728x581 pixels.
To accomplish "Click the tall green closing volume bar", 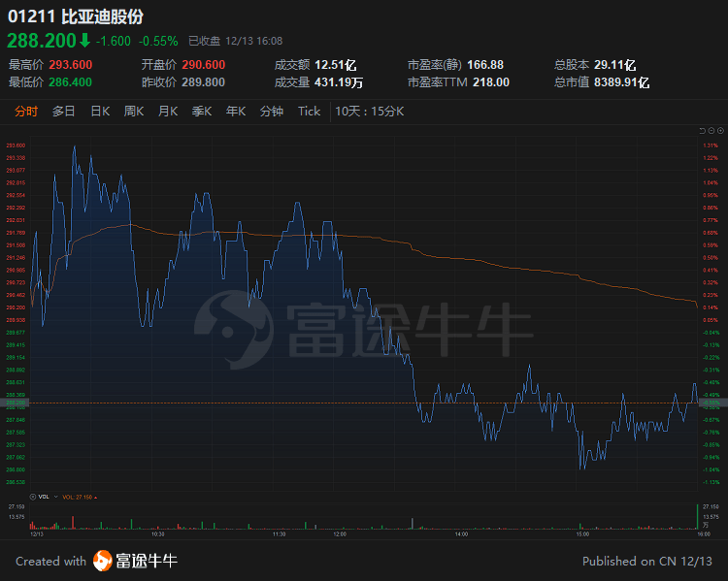I will coord(697,516).
